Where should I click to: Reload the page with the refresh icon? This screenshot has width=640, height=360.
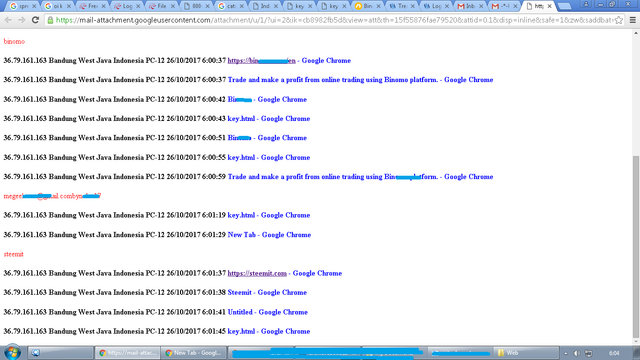36,20
